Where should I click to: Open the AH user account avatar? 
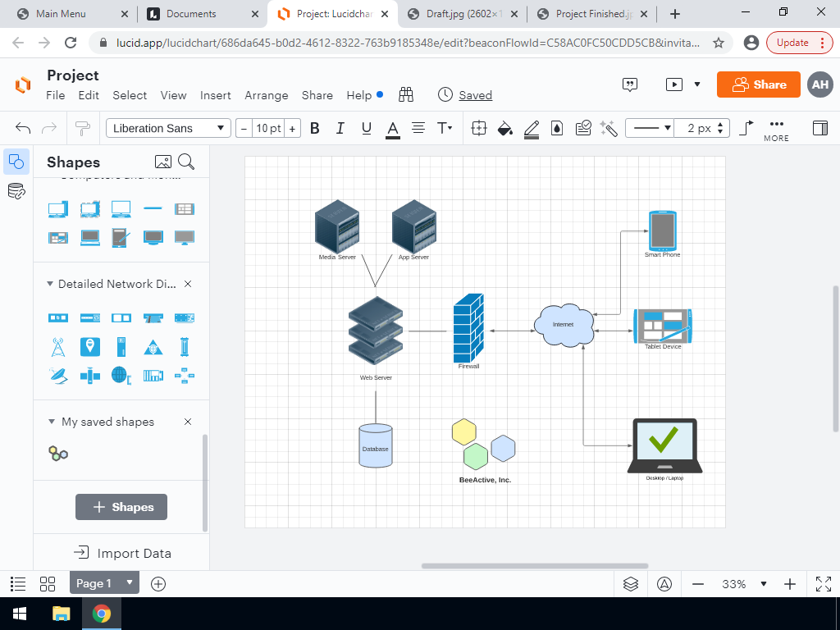click(820, 84)
